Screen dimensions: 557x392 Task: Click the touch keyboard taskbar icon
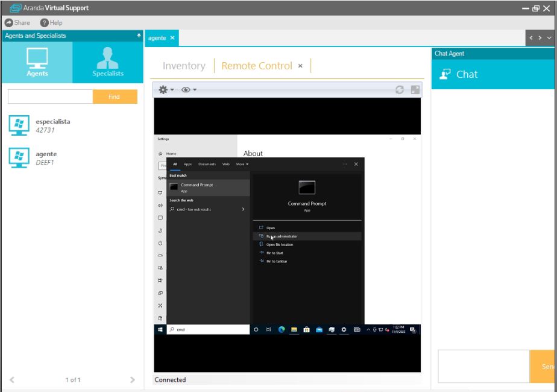[357, 330]
